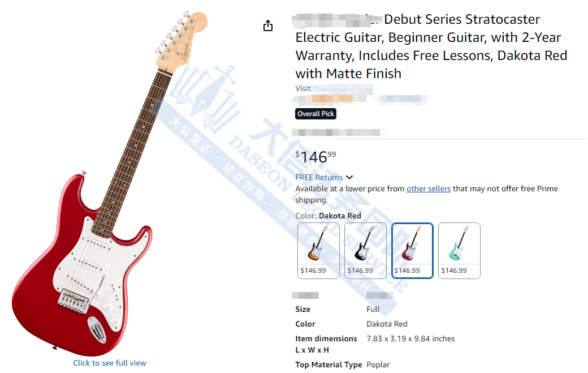588x373 pixels.
Task: Click the $146.99 main price
Action: pyautogui.click(x=315, y=157)
